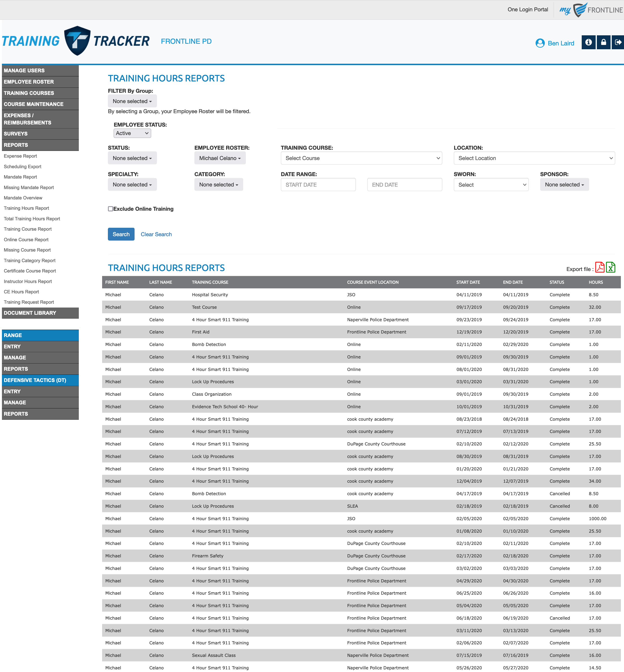Sort by Training Course column header
The image size is (624, 672).
pos(210,282)
